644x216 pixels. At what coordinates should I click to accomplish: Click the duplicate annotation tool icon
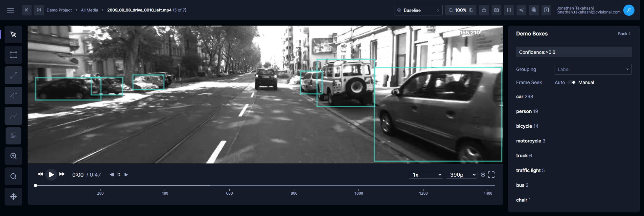point(13,136)
